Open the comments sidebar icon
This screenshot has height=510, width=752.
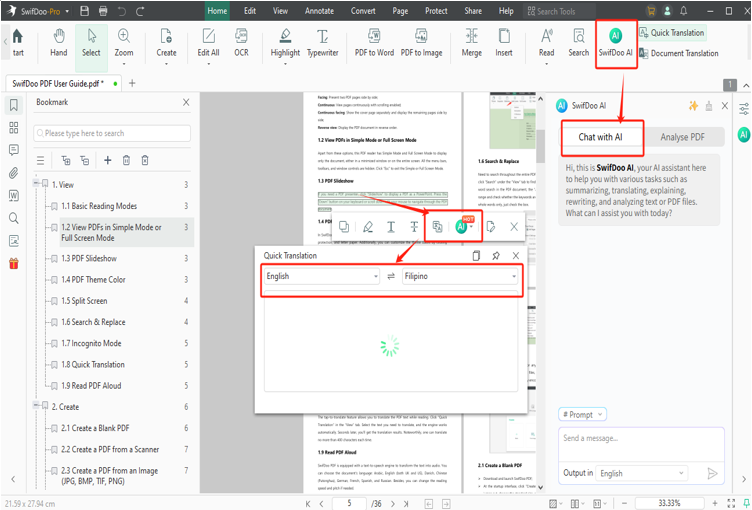pyautogui.click(x=14, y=150)
